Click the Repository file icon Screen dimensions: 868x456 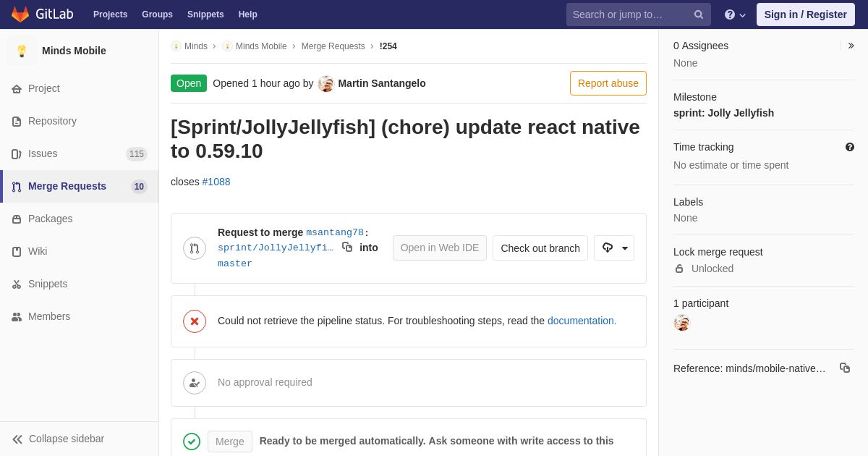(17, 122)
